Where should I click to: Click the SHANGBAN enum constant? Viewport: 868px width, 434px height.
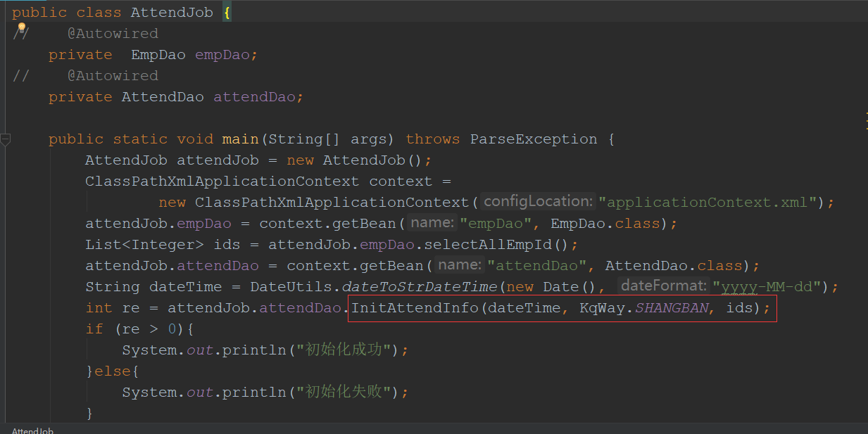coord(672,308)
